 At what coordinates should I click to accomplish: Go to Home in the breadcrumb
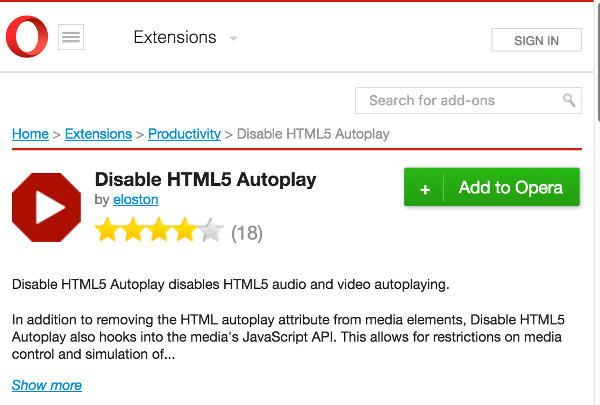(x=30, y=134)
